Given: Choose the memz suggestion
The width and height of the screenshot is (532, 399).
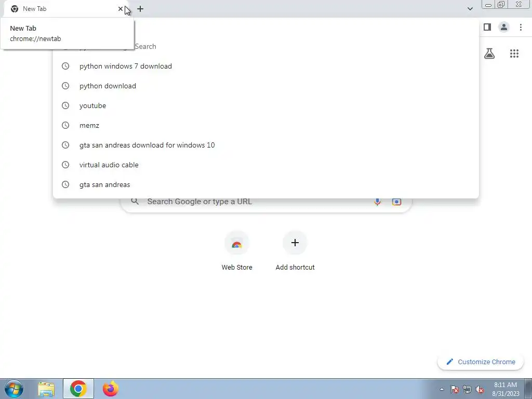Looking at the screenshot, I should [265, 125].
